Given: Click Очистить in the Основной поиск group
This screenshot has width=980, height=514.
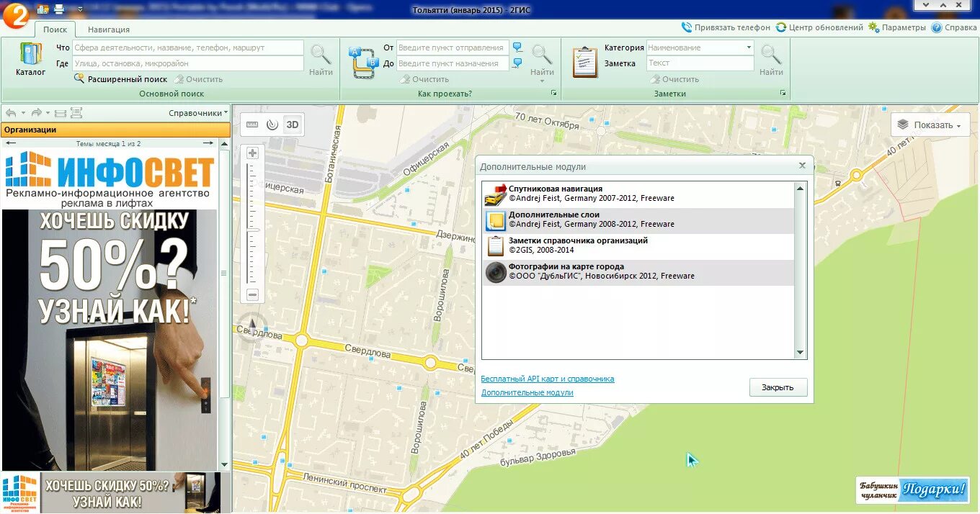Looking at the screenshot, I should click(x=198, y=79).
